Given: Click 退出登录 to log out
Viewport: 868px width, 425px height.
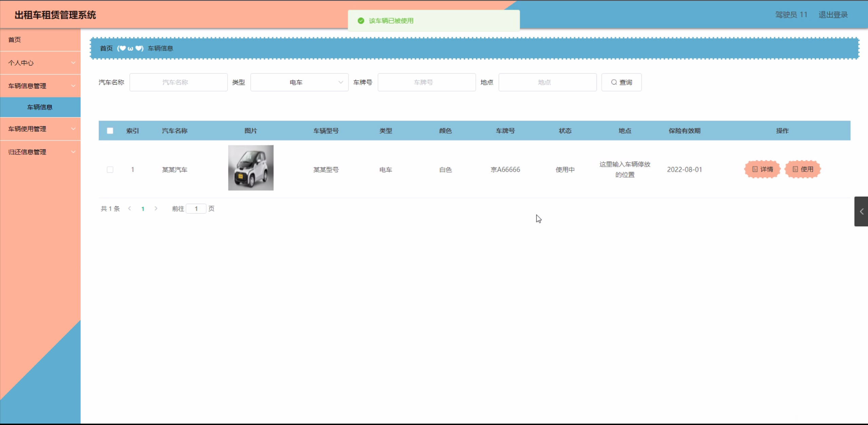Looking at the screenshot, I should click(833, 15).
